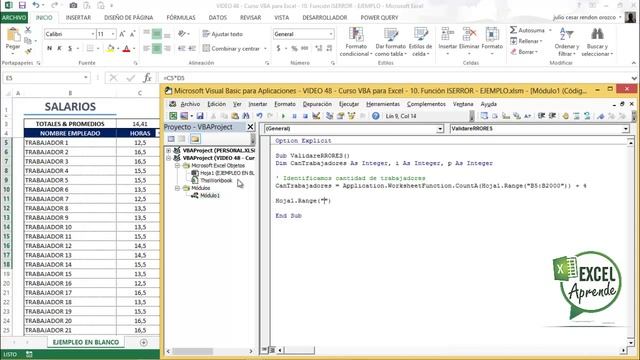Open the Name Box dropdown arrow
The width and height of the screenshot is (640, 360).
(86, 78)
